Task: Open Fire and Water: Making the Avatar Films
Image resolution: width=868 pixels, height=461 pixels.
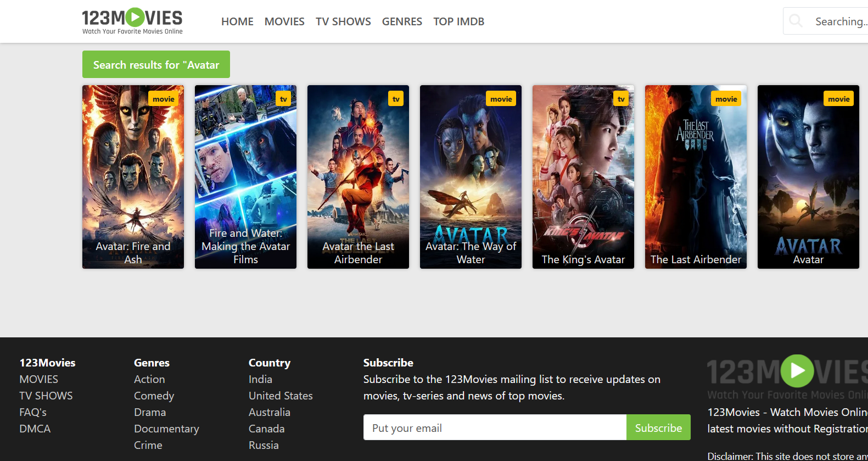Action: point(245,176)
